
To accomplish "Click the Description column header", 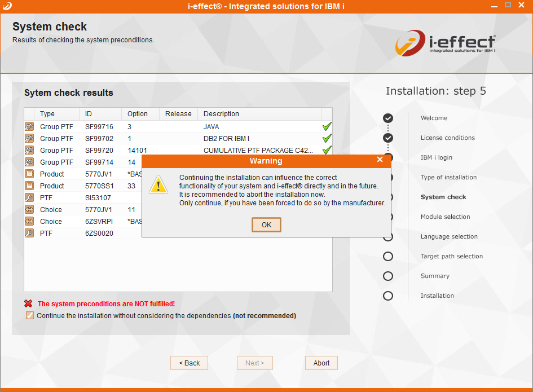I will [221, 114].
